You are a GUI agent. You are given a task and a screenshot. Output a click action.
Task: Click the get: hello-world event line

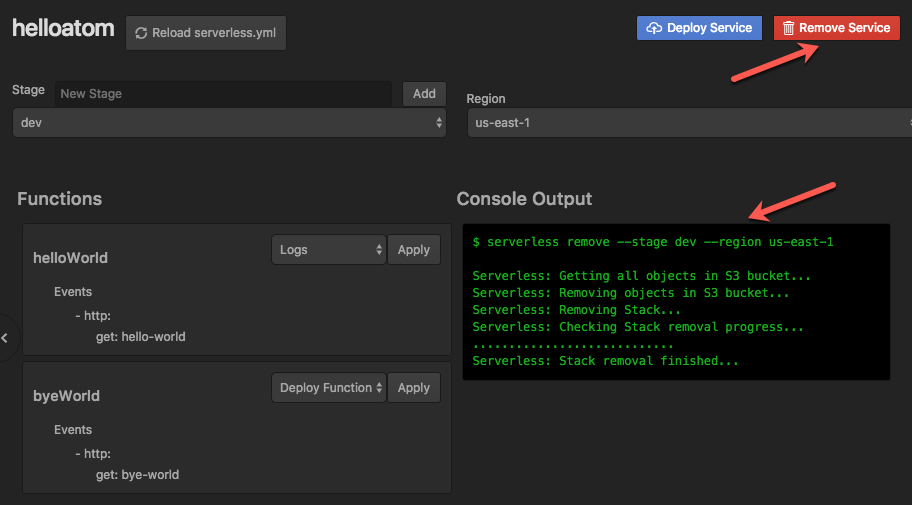tap(141, 337)
